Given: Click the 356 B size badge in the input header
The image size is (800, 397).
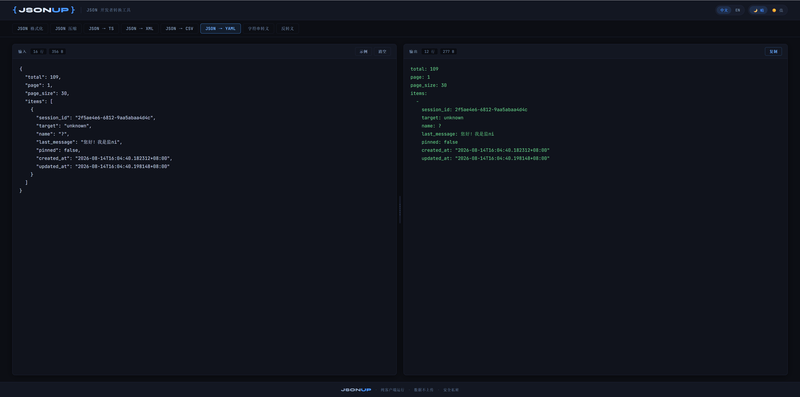Looking at the screenshot, I should (57, 52).
